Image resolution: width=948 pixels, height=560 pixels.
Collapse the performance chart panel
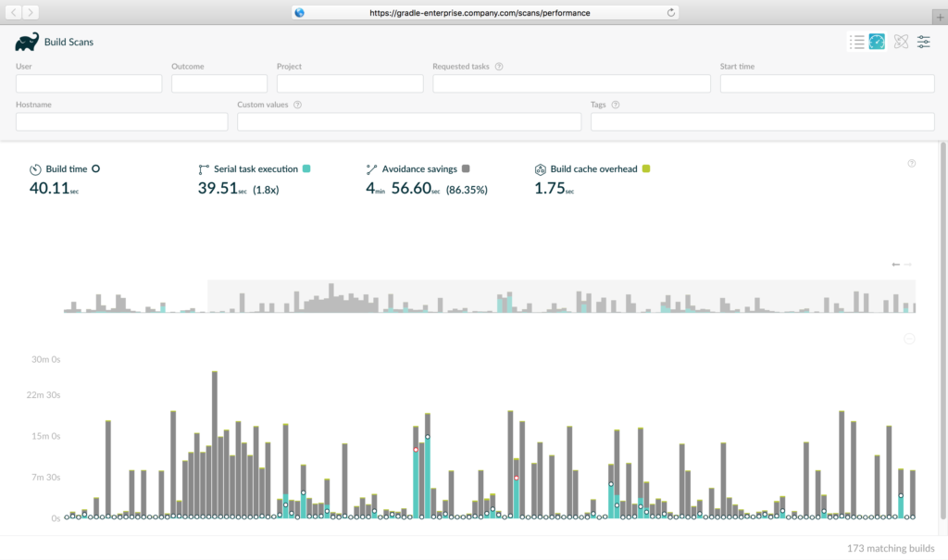pos(909,339)
